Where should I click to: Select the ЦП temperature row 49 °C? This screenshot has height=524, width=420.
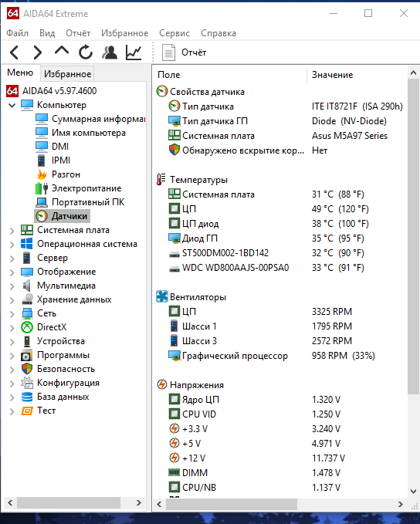[282, 209]
